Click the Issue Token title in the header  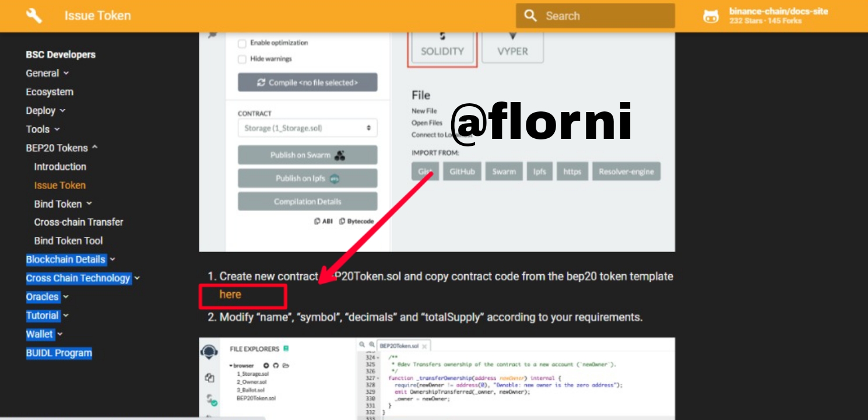coord(98,16)
